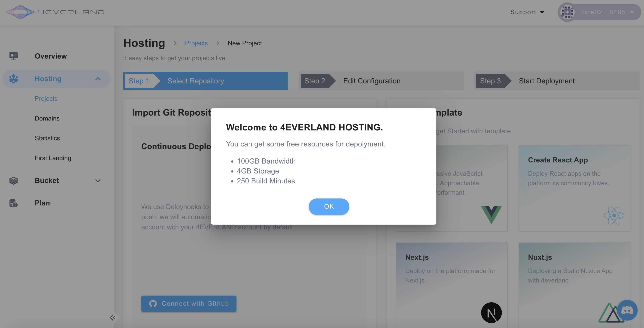Click the Plan coins icon
The image size is (644, 328).
(x=14, y=203)
